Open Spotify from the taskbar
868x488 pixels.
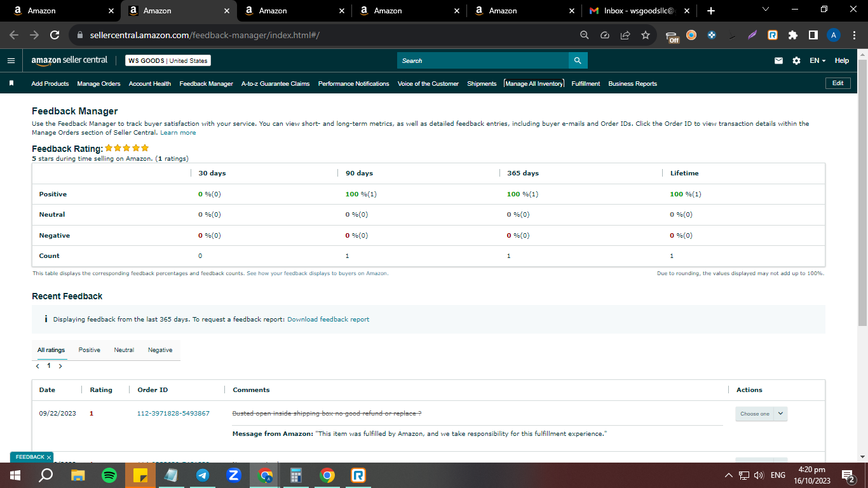pos(109,475)
